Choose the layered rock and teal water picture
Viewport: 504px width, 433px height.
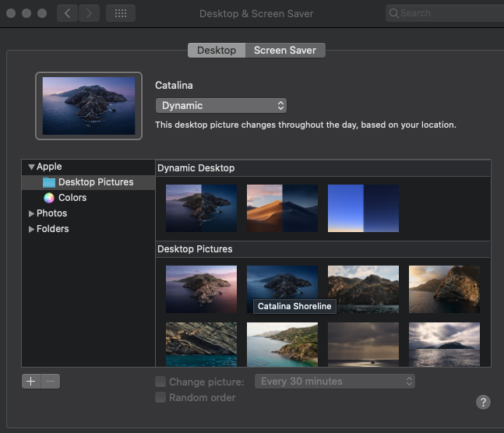tap(201, 344)
